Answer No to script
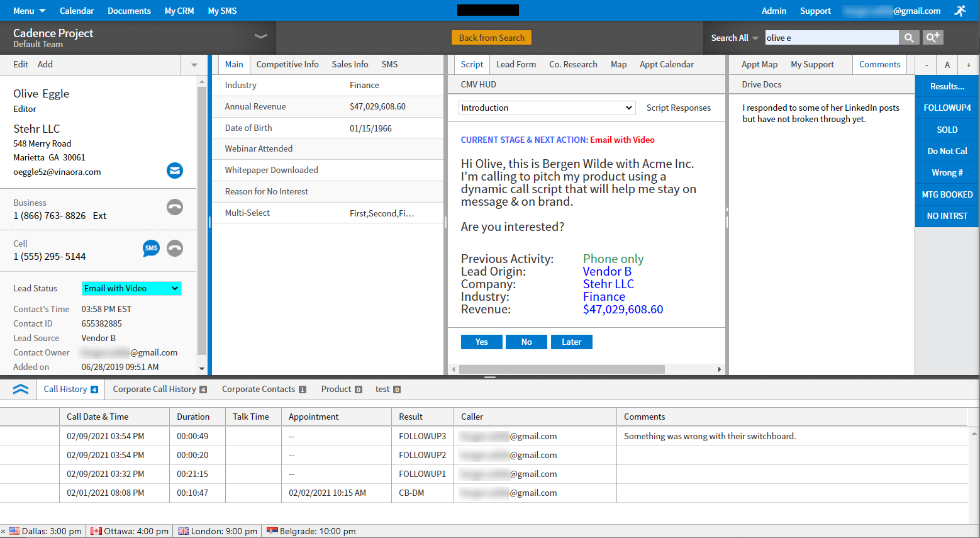980x538 pixels. (526, 342)
